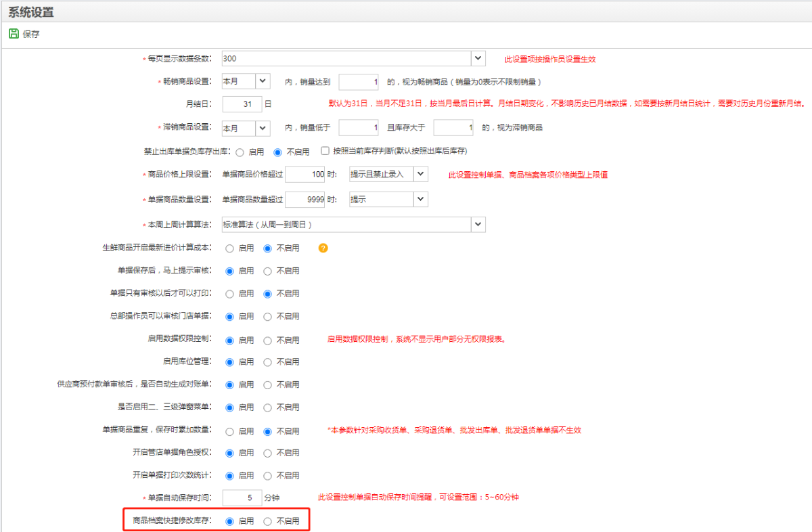812x532 pixels.
Task: Expand the 提示且禁止录入 dropdown
Action: [x=420, y=174]
